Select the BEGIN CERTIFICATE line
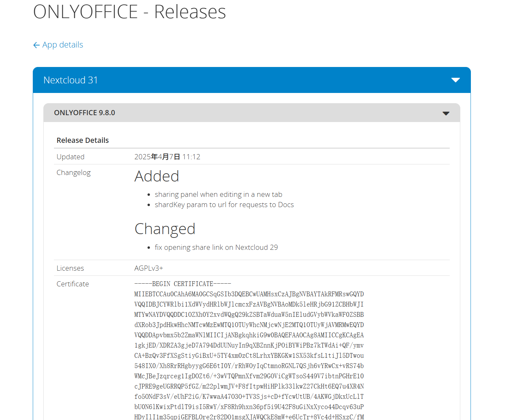Viewport: 532px width, 420px height. (x=183, y=284)
